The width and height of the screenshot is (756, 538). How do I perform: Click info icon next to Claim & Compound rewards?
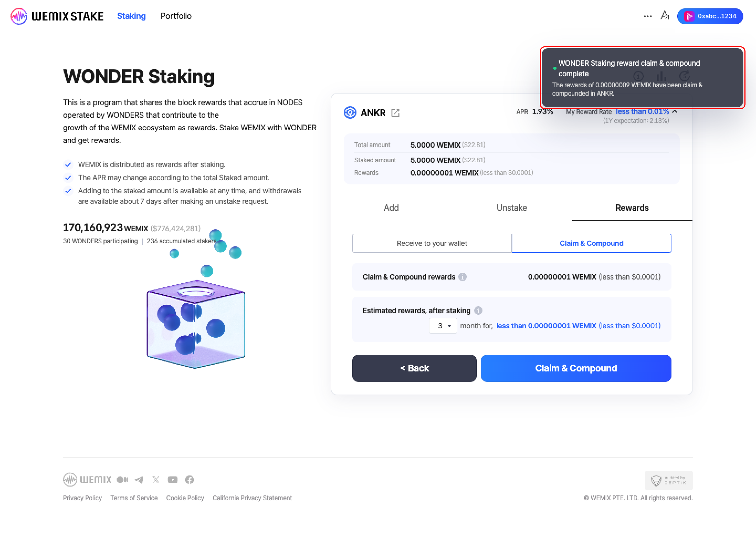point(463,277)
